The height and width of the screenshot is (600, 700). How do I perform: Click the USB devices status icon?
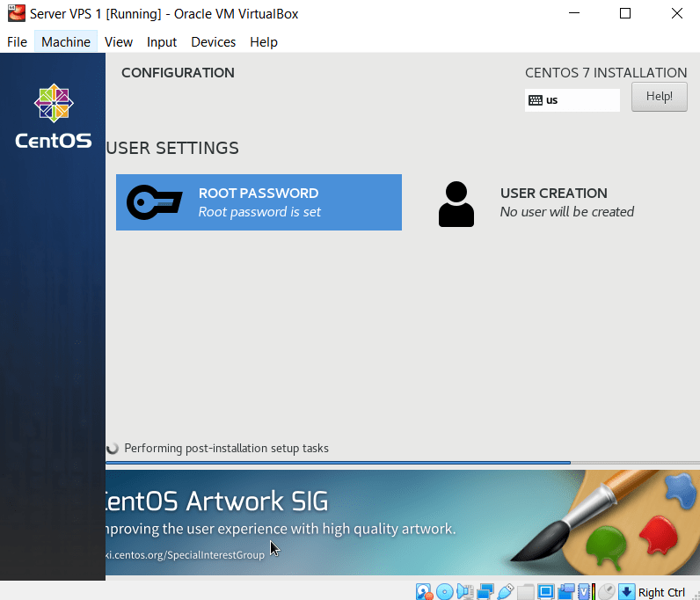click(x=506, y=591)
